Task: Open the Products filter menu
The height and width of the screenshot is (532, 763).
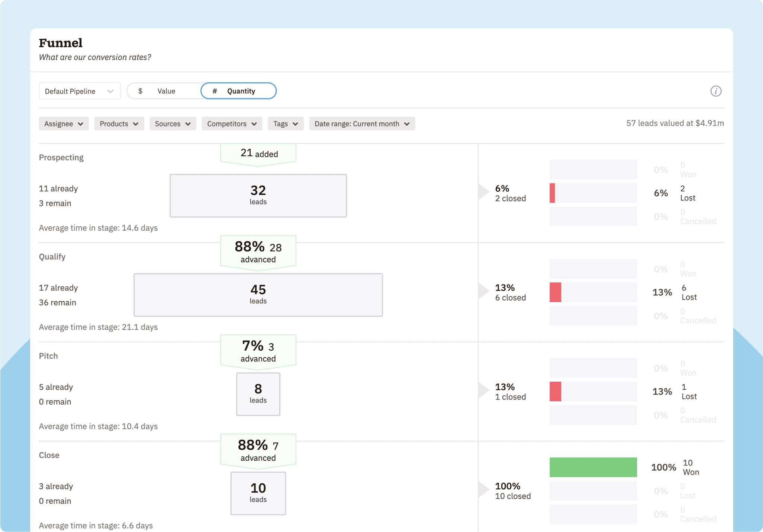Action: tap(119, 124)
